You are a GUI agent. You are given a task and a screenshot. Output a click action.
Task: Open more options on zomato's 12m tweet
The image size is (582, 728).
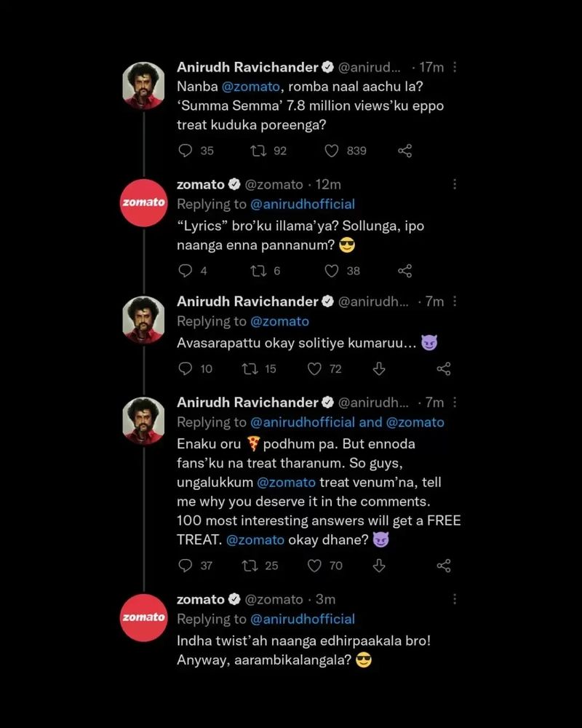pos(455,185)
